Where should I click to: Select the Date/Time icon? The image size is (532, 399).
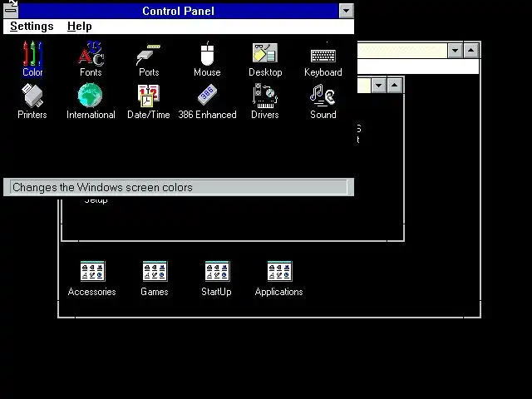click(x=149, y=101)
